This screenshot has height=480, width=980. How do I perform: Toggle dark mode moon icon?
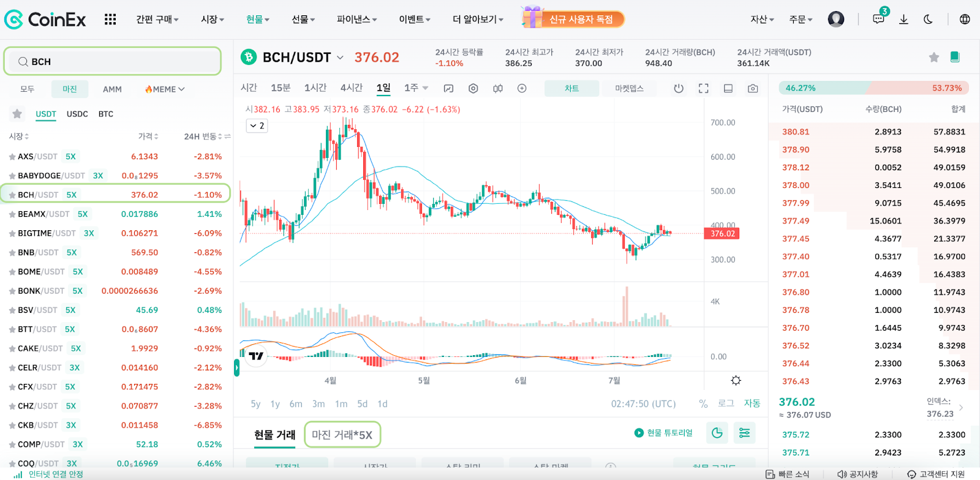pyautogui.click(x=928, y=19)
